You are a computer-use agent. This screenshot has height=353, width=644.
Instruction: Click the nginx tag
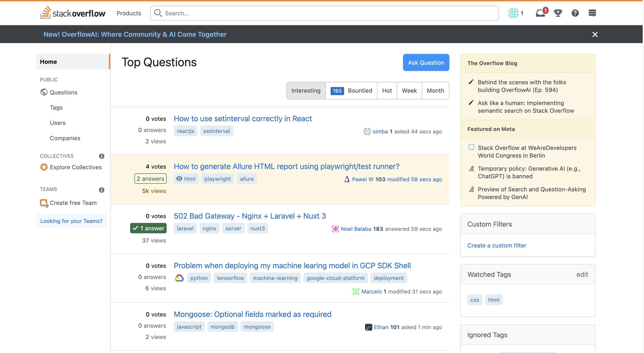(209, 228)
